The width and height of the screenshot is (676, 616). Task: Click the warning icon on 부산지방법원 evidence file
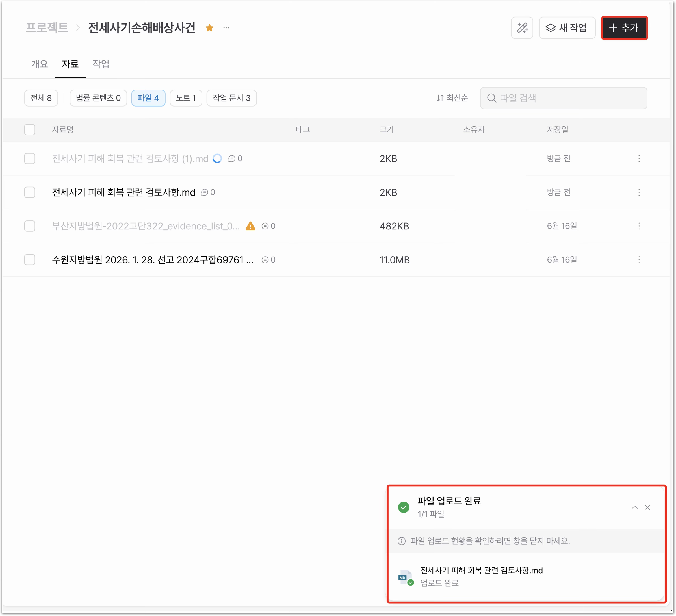pyautogui.click(x=250, y=226)
